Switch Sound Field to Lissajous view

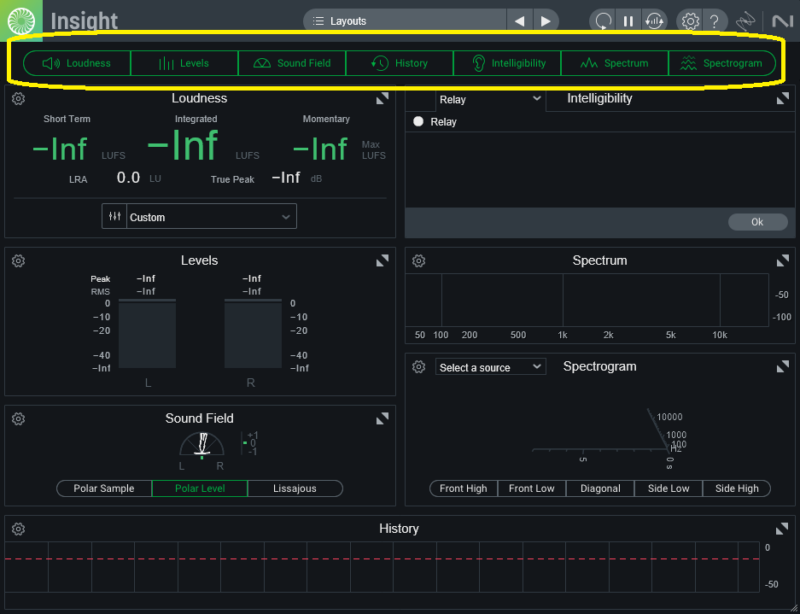295,489
